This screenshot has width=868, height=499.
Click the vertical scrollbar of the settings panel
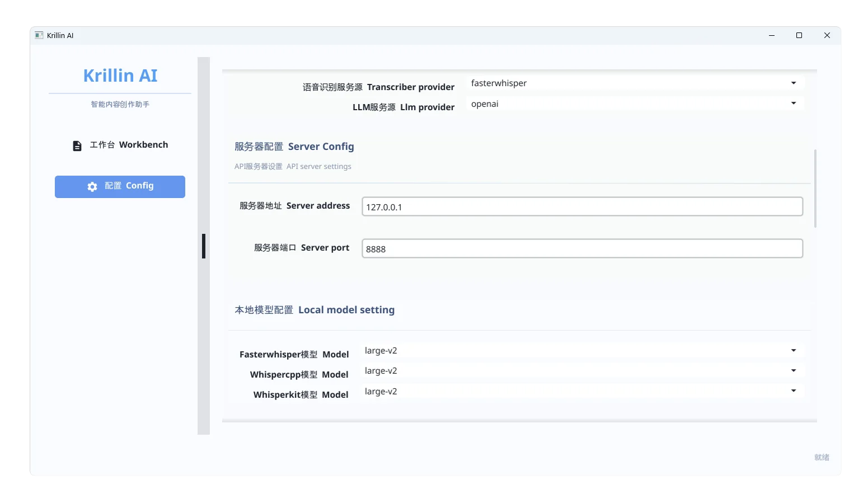(815, 189)
